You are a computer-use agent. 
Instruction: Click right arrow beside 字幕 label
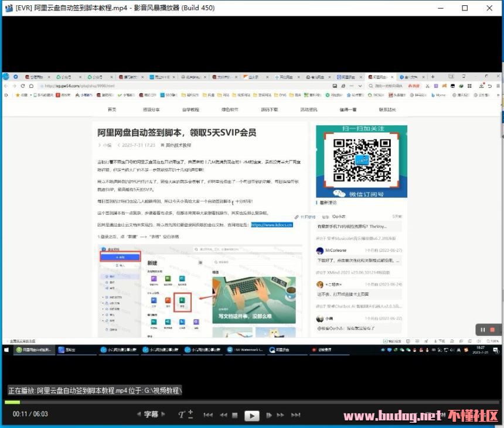click(x=163, y=414)
